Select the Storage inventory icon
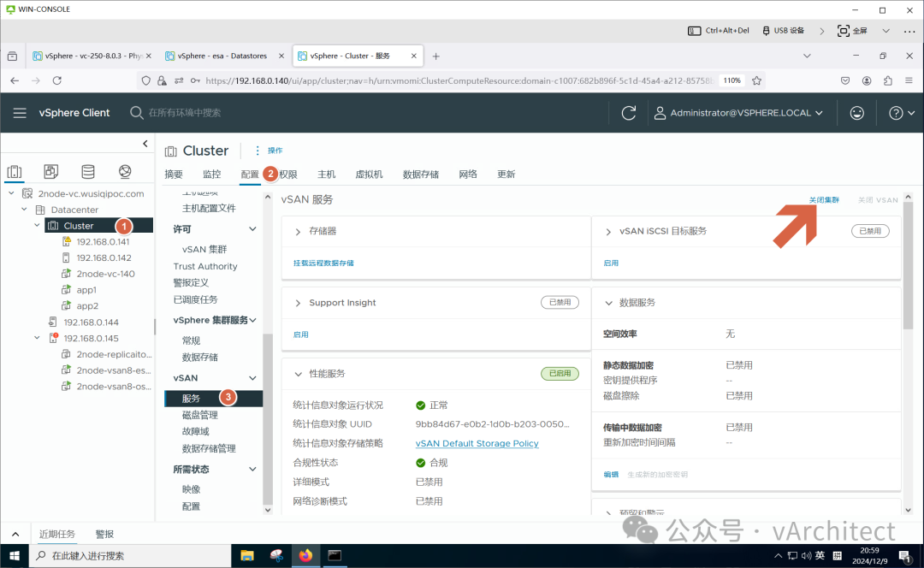924x568 pixels. (88, 171)
